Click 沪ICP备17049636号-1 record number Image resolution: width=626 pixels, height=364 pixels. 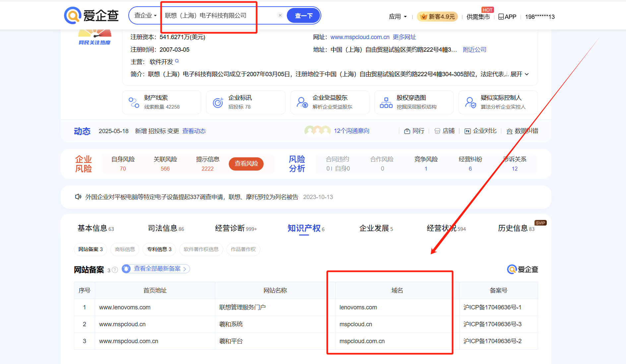492,307
